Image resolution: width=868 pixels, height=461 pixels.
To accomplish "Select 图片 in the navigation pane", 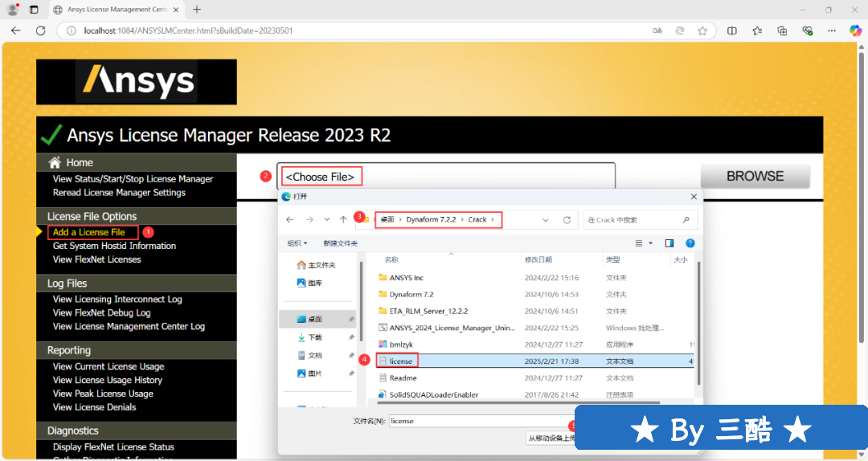I will click(309, 373).
